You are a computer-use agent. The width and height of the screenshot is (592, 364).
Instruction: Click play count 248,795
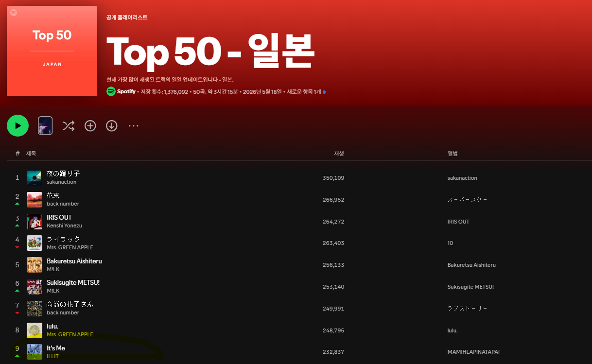333,330
